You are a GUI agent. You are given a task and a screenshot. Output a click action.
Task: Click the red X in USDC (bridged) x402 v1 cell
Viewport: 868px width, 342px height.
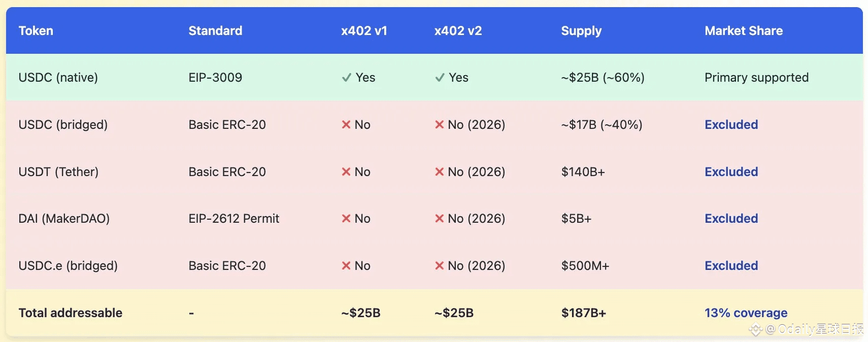(346, 125)
